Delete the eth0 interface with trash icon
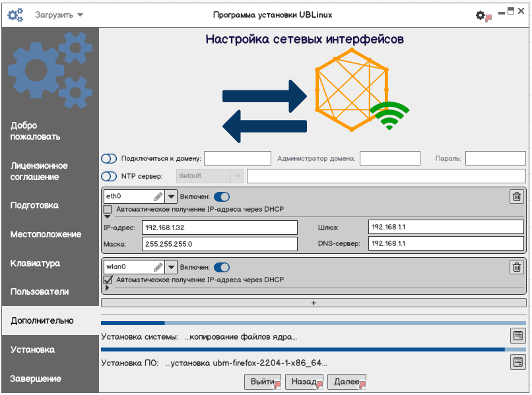The height and width of the screenshot is (395, 532). (517, 197)
